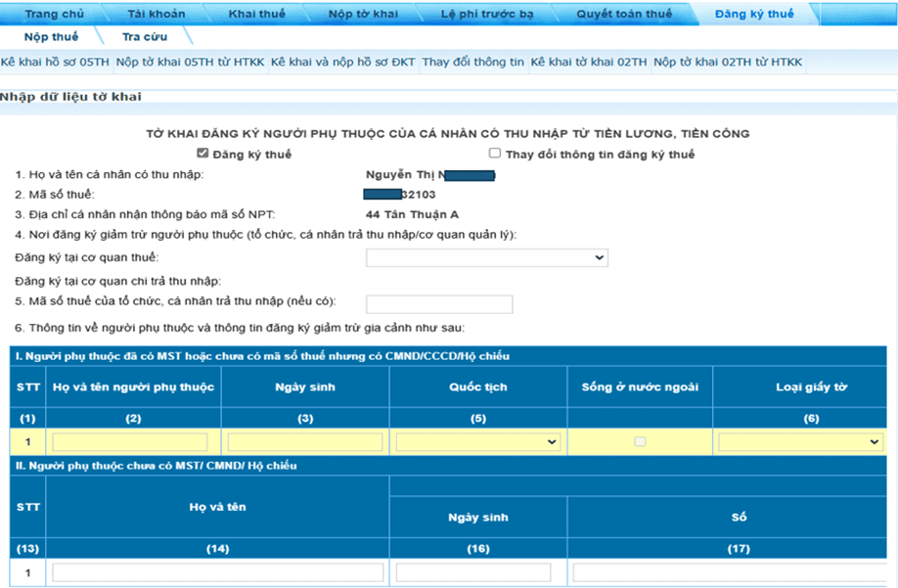Open the Tài khoản tab
This screenshot has width=898, height=588.
[x=156, y=15]
